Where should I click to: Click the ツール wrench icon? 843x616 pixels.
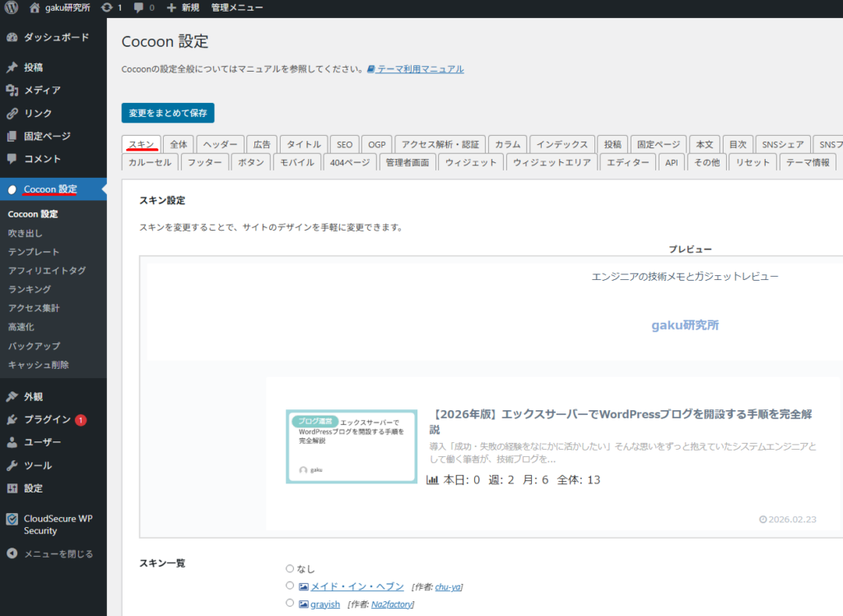pos(12,465)
